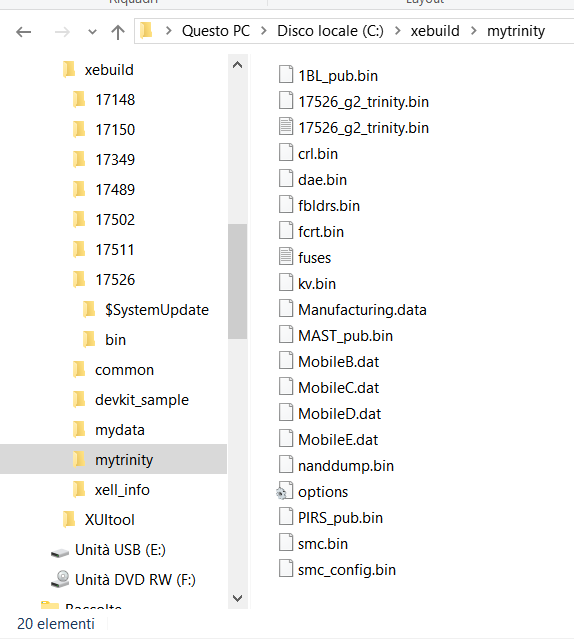Image resolution: width=574 pixels, height=639 pixels.
Task: Click the nanddump.bin file icon
Action: pos(286,465)
